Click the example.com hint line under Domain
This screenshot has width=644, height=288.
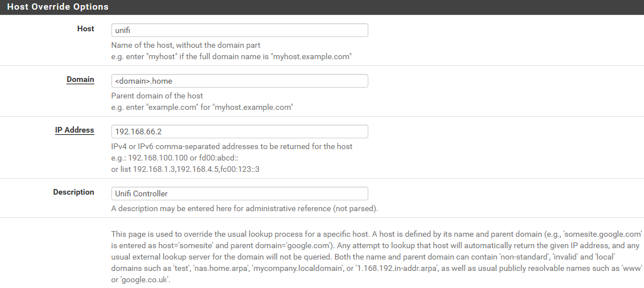click(x=202, y=108)
